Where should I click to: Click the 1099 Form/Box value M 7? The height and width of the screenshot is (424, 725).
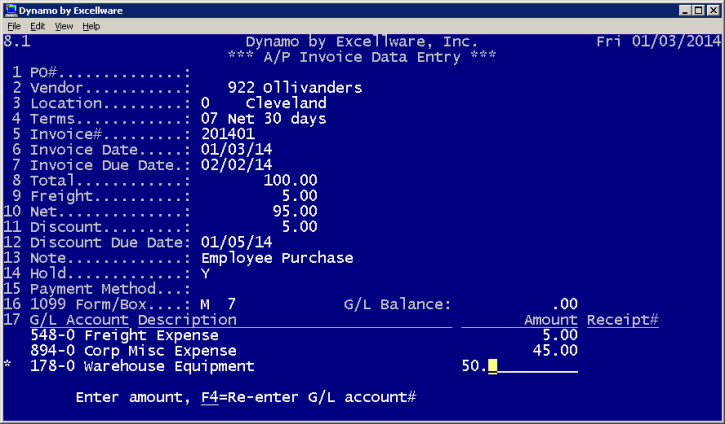coord(218,304)
